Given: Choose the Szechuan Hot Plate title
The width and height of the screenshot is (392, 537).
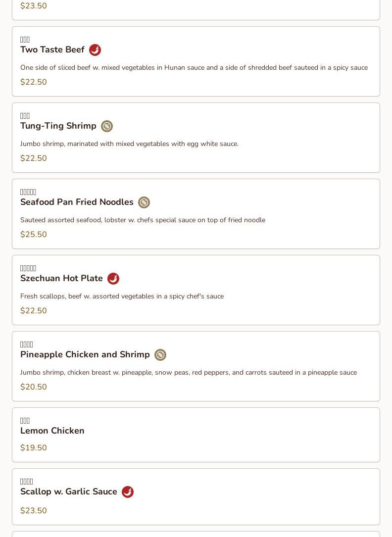Looking at the screenshot, I should pos(61,279).
